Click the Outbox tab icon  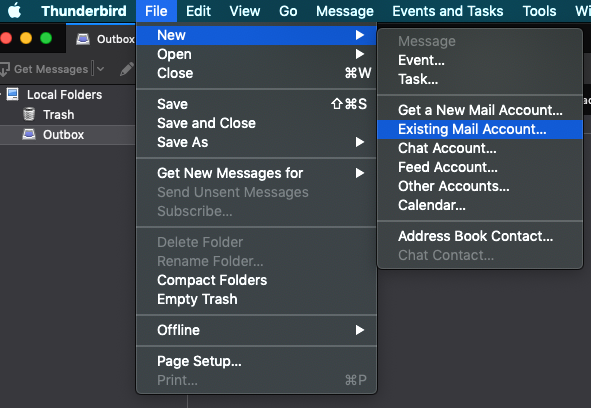click(83, 39)
